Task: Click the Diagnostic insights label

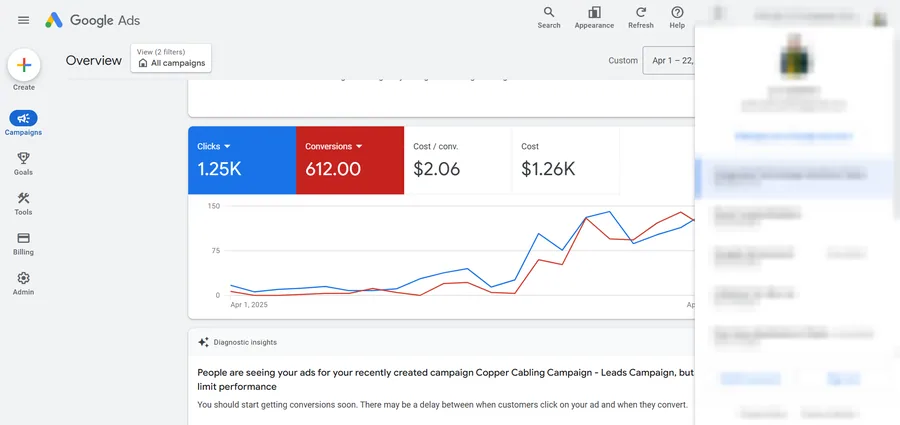Action: tap(245, 342)
